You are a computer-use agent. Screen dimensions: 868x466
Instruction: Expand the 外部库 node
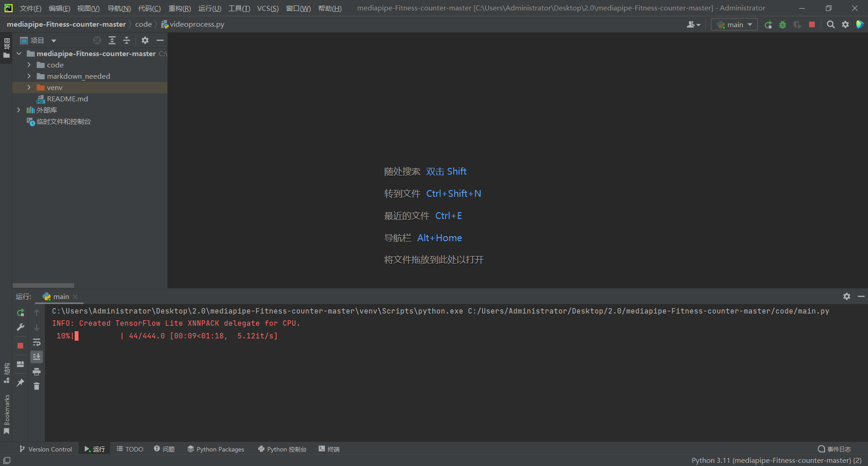pyautogui.click(x=19, y=110)
